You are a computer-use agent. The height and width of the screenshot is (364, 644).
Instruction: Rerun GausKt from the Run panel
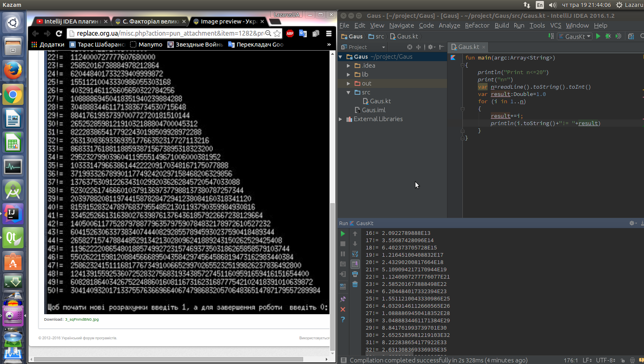click(343, 234)
